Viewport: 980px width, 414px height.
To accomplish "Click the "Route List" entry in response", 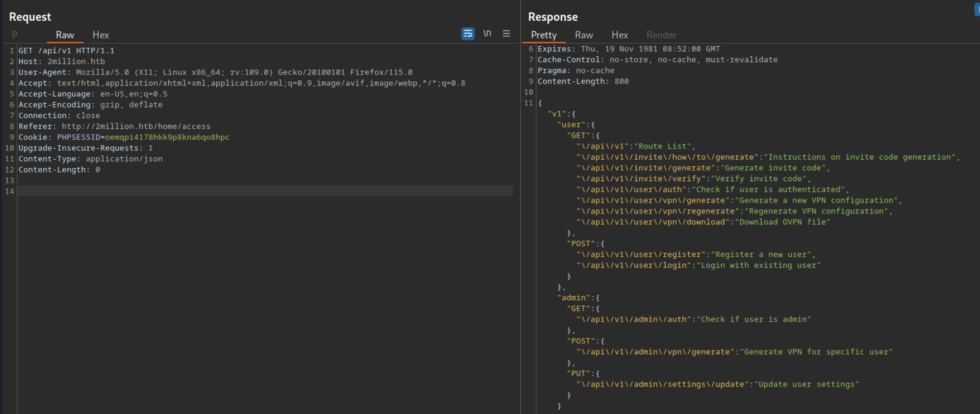I will point(636,146).
